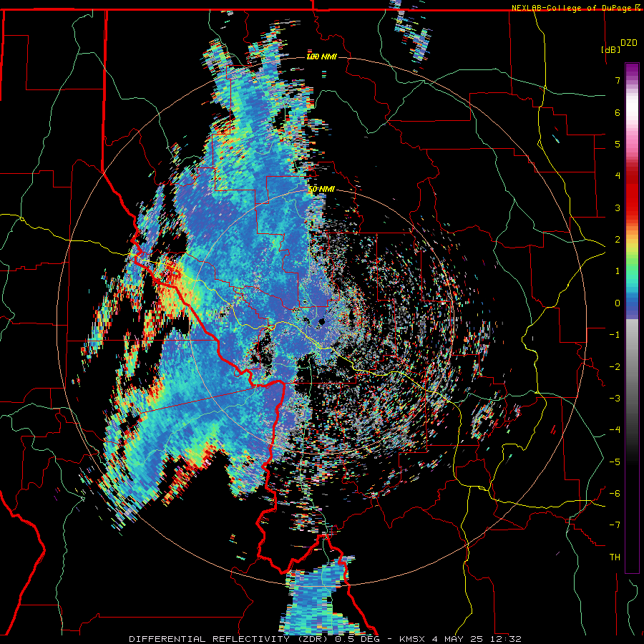Click the differential reflectivity caption at bottom
Image resolution: width=644 pixels, height=644 pixels.
tap(325, 639)
